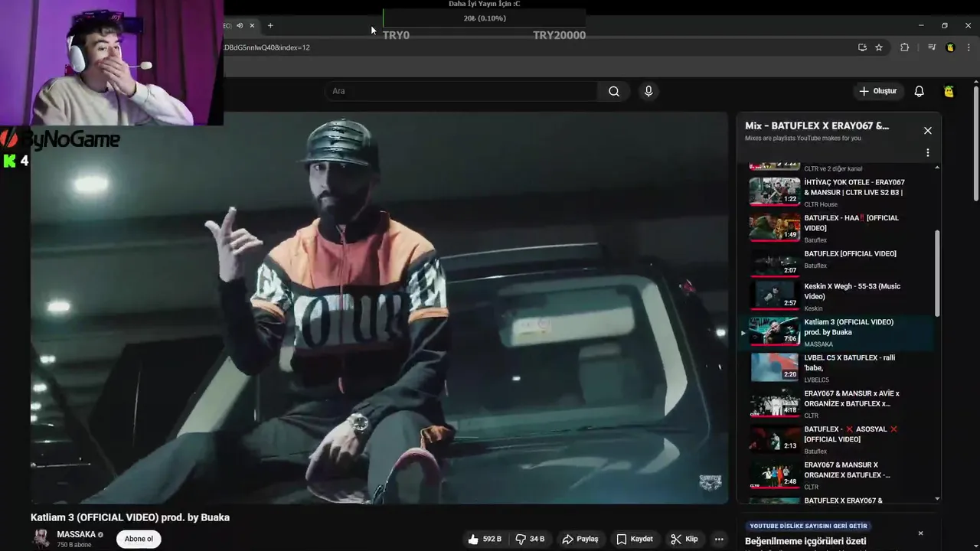Click the Beğenilmeme içgörüleri özeti heading
The width and height of the screenshot is (980, 551).
[805, 541]
